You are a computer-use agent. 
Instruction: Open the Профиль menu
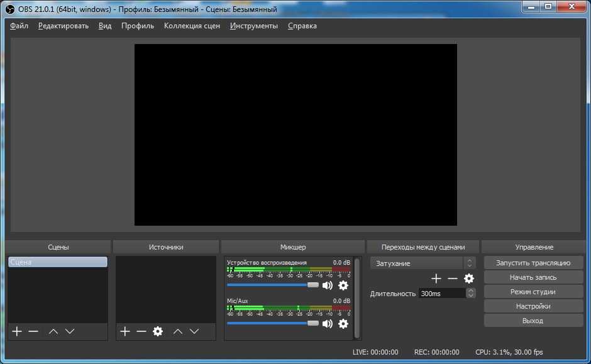tap(138, 26)
